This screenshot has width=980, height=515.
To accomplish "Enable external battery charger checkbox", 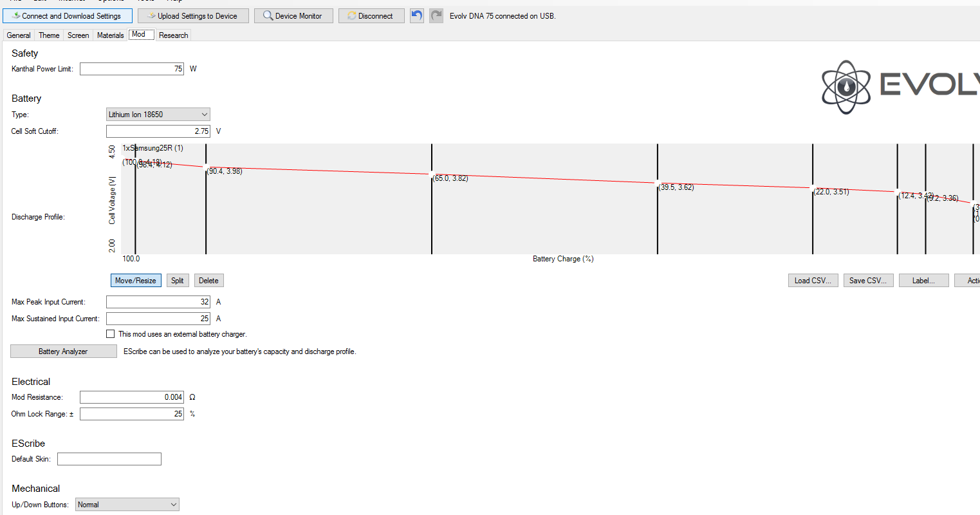I will point(111,334).
